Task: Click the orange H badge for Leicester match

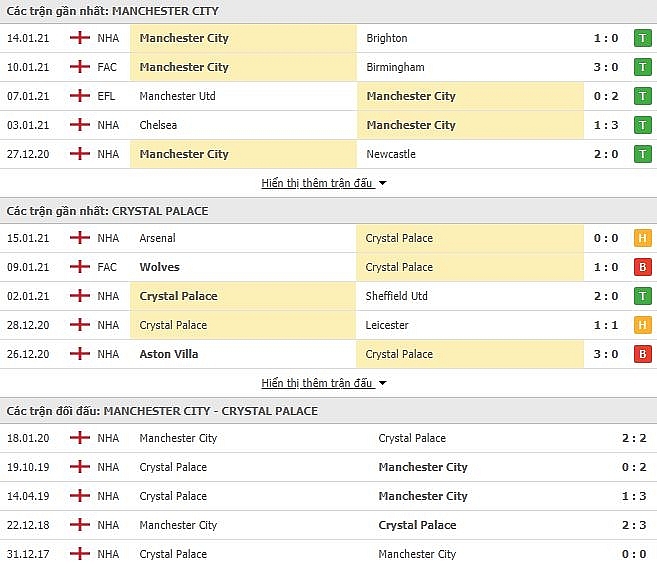Action: (642, 325)
